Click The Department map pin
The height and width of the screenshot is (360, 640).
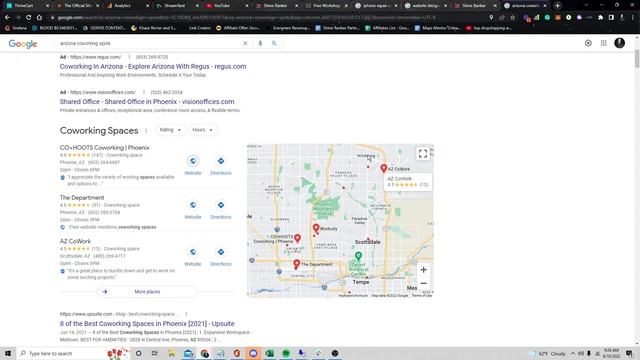[x=297, y=264]
